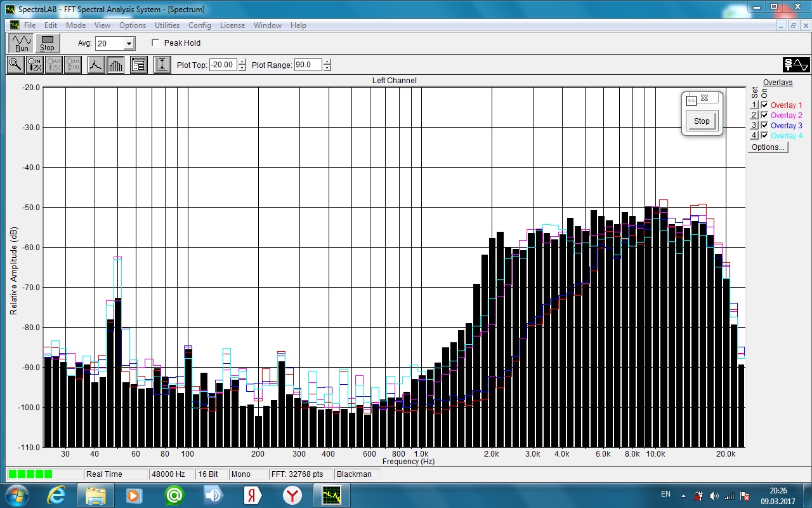Image resolution: width=812 pixels, height=508 pixels.
Task: Turn off the Overlay 2 checkbox
Action: point(764,116)
